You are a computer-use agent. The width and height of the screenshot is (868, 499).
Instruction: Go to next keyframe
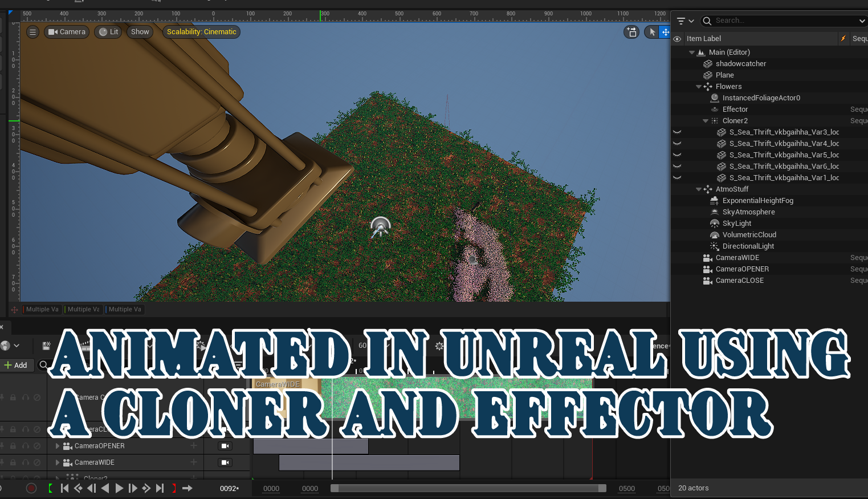(146, 488)
